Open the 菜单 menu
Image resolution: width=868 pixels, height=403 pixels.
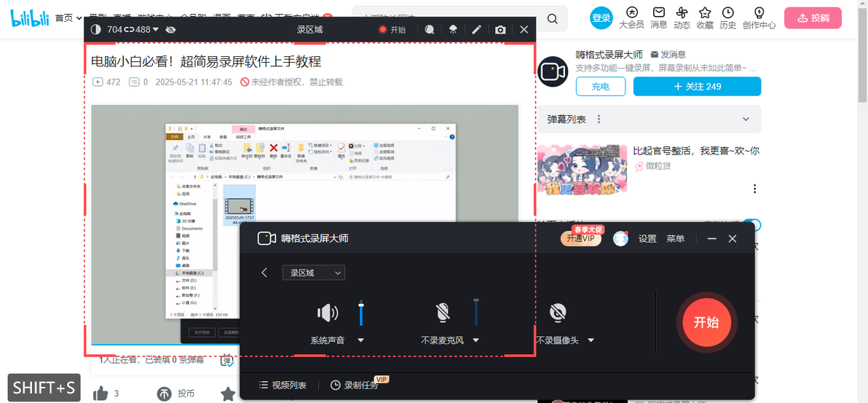pyautogui.click(x=675, y=239)
